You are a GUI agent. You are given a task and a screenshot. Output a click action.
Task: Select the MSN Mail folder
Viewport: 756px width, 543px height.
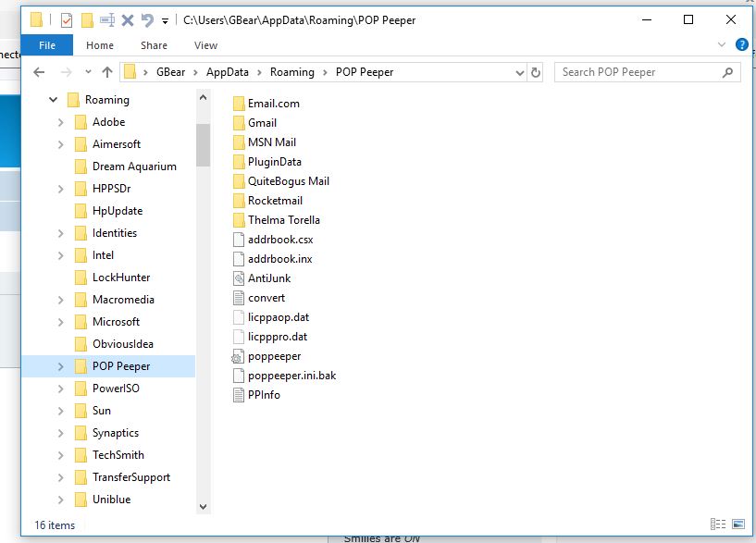coord(265,142)
